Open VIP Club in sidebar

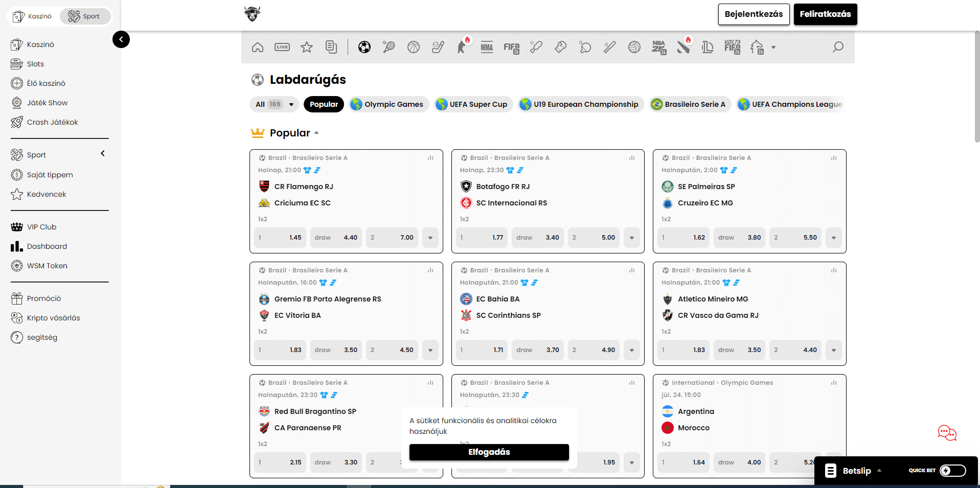point(41,227)
